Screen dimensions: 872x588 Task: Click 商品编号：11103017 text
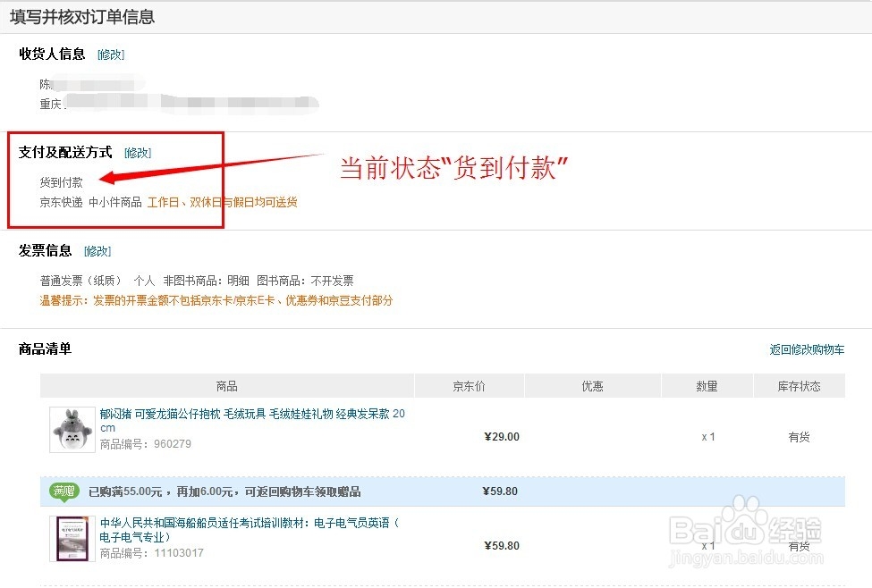click(152, 553)
